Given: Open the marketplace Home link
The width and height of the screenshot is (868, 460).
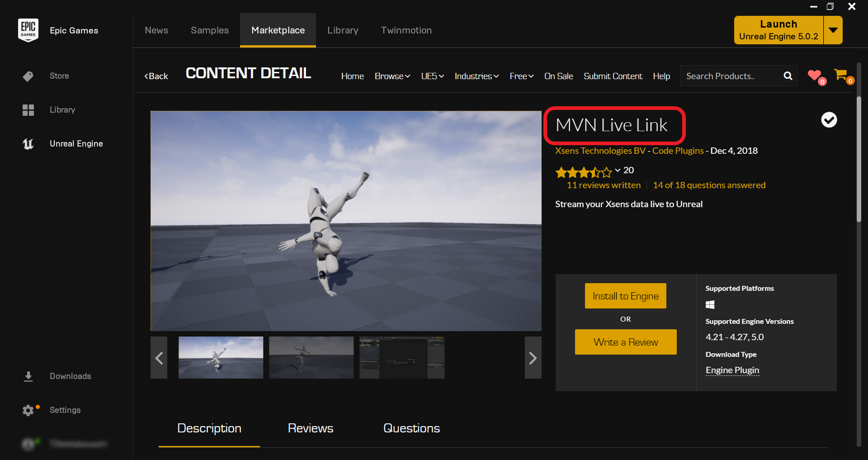Looking at the screenshot, I should tap(353, 76).
